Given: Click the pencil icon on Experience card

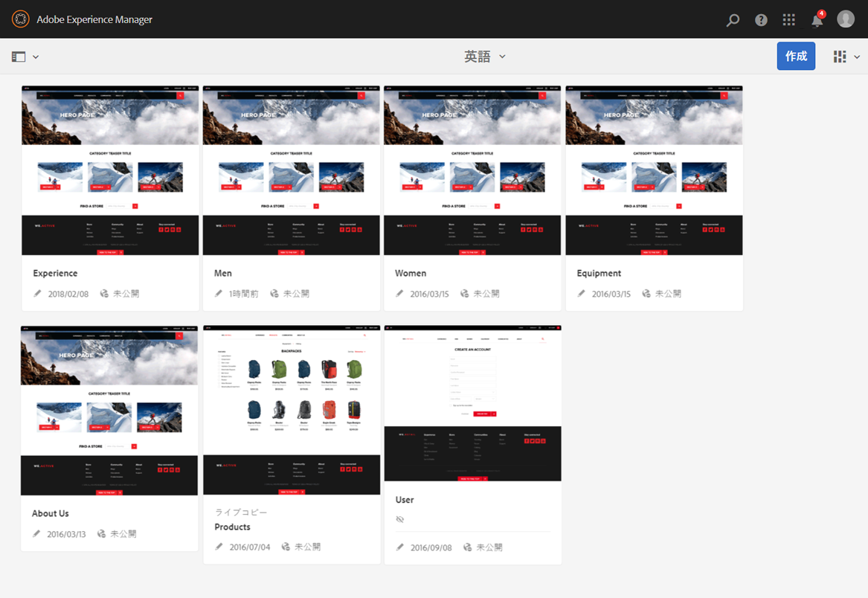Looking at the screenshot, I should point(37,294).
